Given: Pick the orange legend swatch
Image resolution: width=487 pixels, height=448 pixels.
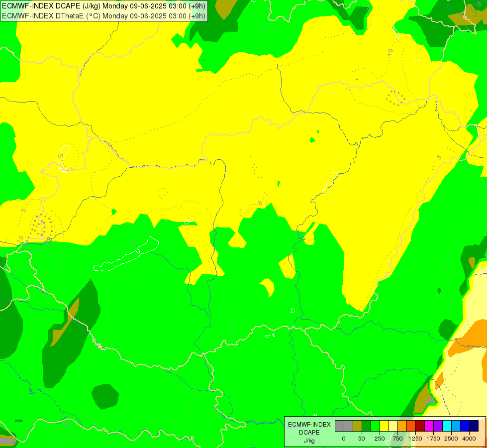Looking at the screenshot, I should tap(402, 426).
